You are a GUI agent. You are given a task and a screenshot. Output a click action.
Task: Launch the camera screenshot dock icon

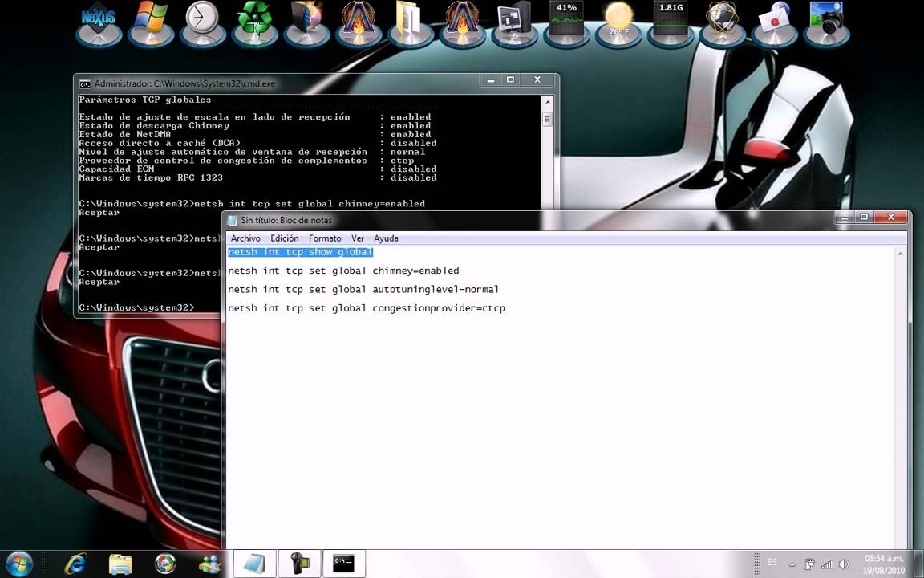pyautogui.click(x=827, y=23)
